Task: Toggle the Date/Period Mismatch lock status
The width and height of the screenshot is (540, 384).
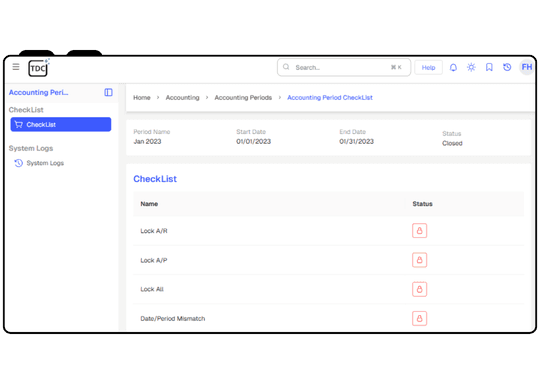Action: (419, 319)
